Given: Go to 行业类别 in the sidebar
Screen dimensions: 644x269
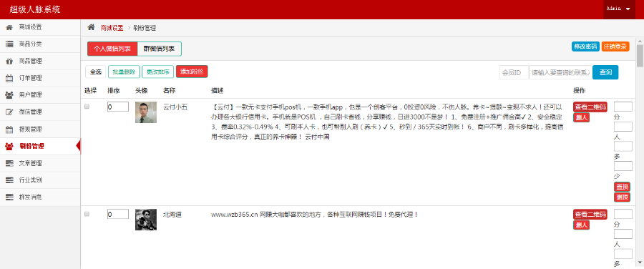Looking at the screenshot, I should click(40, 180).
